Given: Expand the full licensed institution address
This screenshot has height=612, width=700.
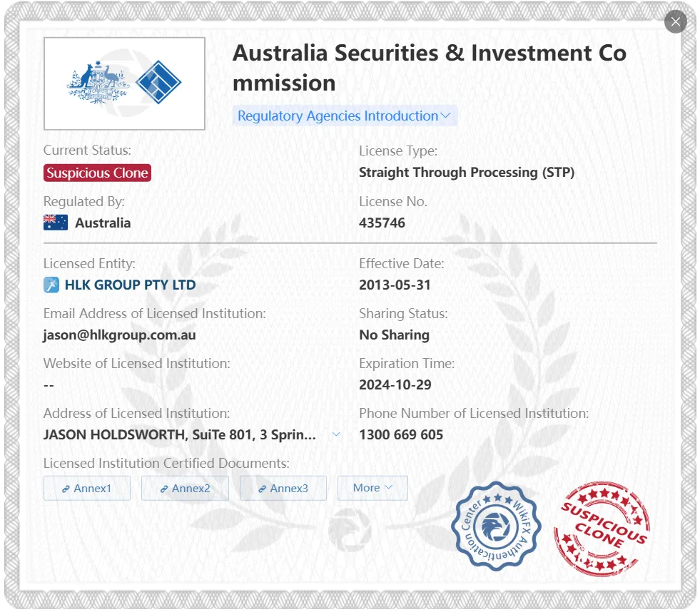Looking at the screenshot, I should (x=336, y=434).
